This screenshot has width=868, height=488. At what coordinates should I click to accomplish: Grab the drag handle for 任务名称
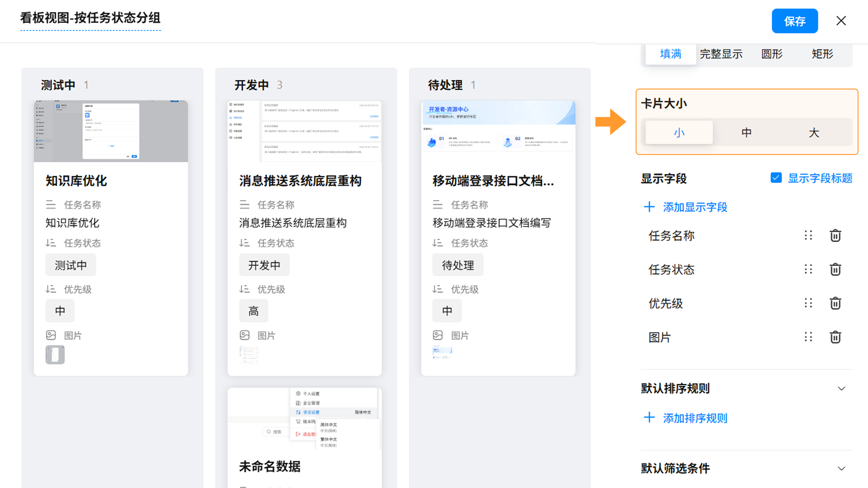click(x=808, y=235)
